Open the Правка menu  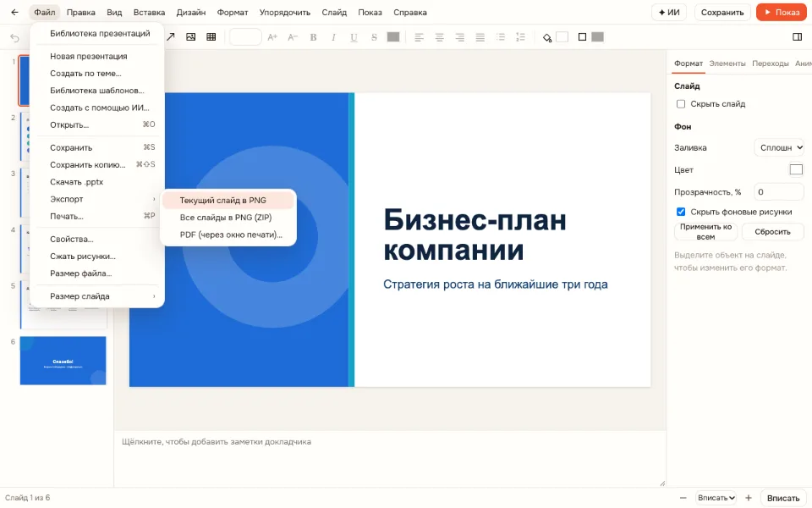(x=81, y=12)
